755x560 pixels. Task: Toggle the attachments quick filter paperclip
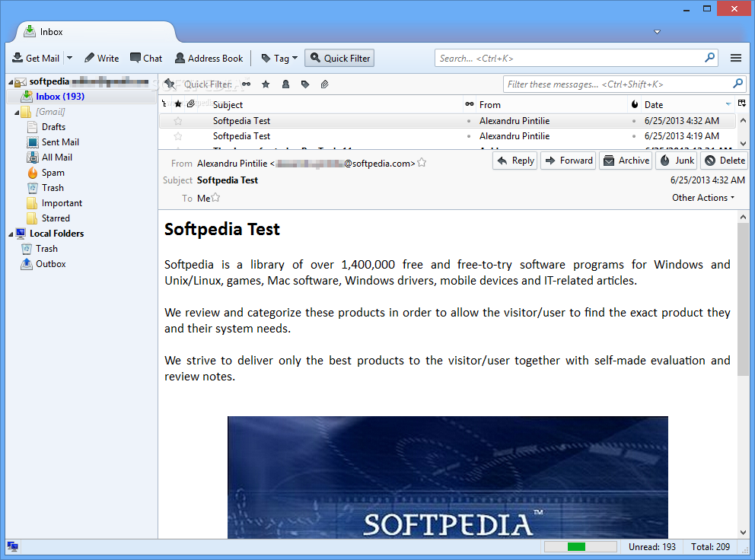(324, 84)
